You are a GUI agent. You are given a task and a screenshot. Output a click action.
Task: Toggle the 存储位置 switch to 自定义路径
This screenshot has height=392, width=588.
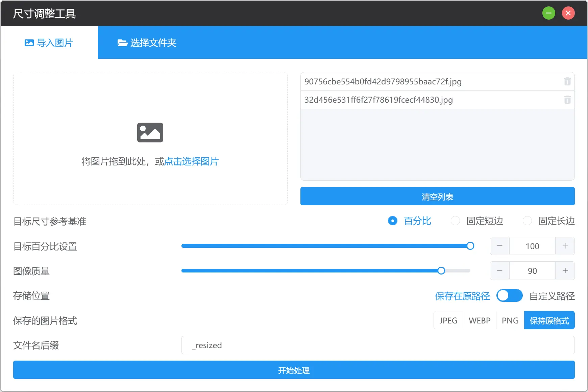[510, 296]
